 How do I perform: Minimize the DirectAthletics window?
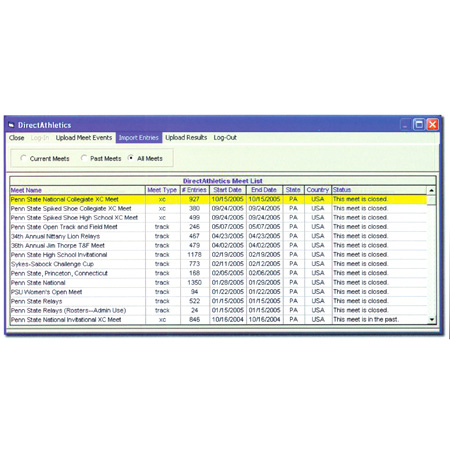pyautogui.click(x=405, y=125)
